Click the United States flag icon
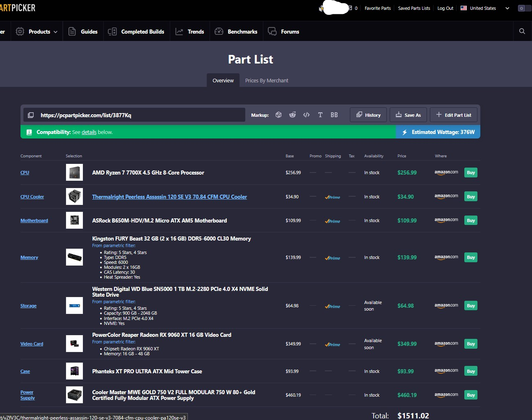The image size is (532, 420). 464,8
